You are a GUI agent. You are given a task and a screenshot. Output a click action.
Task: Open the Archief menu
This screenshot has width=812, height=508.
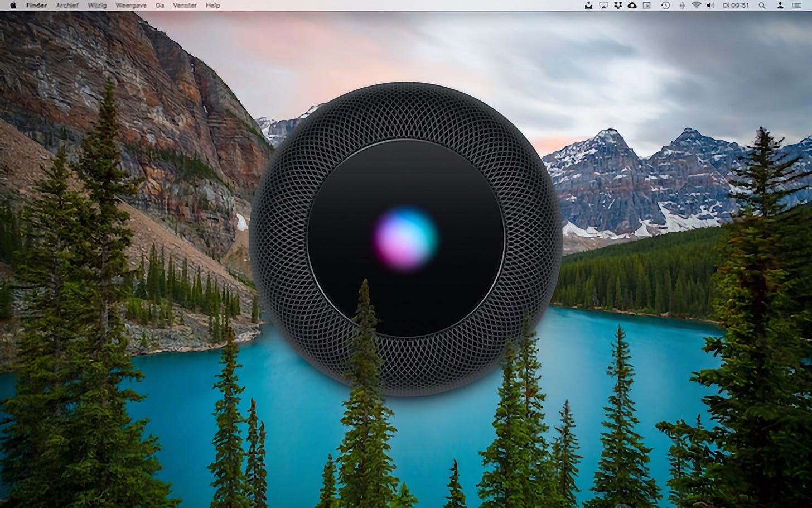67,6
